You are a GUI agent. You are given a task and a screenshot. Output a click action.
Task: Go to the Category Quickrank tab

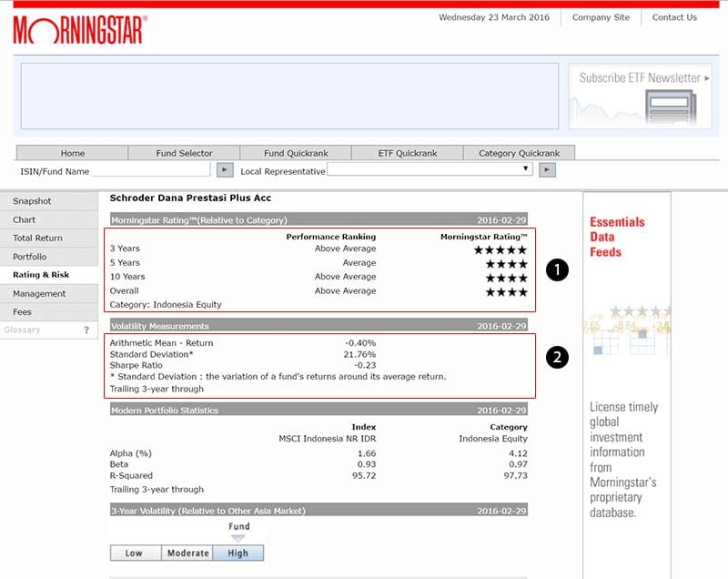pos(520,153)
